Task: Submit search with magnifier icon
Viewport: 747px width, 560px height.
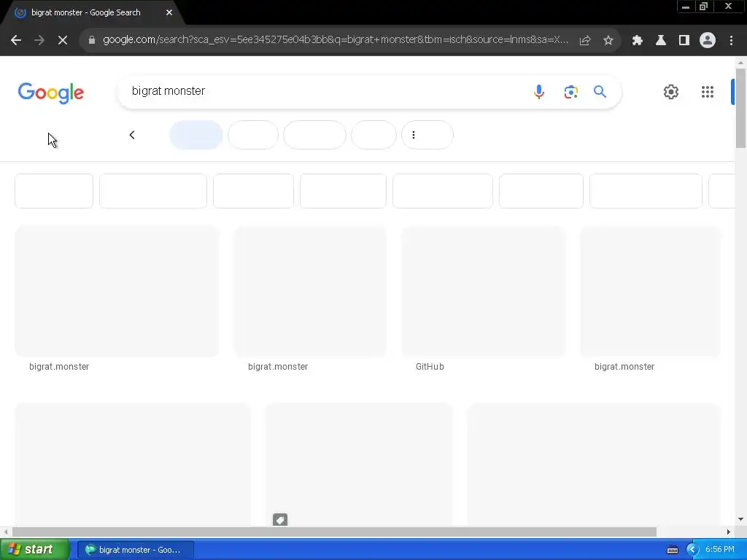Action: [600, 91]
